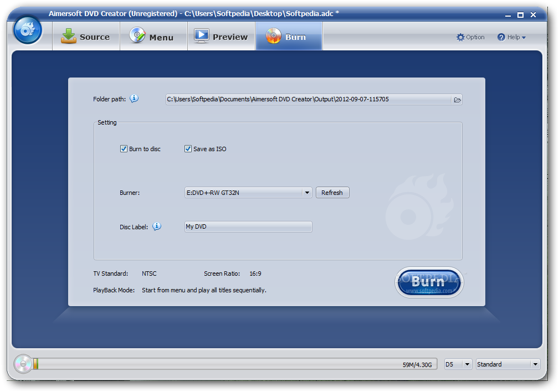
Task: Maximize the application window
Action: click(521, 14)
